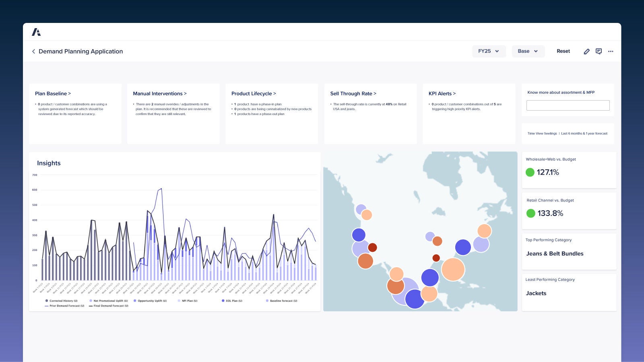644x362 pixels.
Task: Open the three-dot more options menu
Action: click(611, 51)
